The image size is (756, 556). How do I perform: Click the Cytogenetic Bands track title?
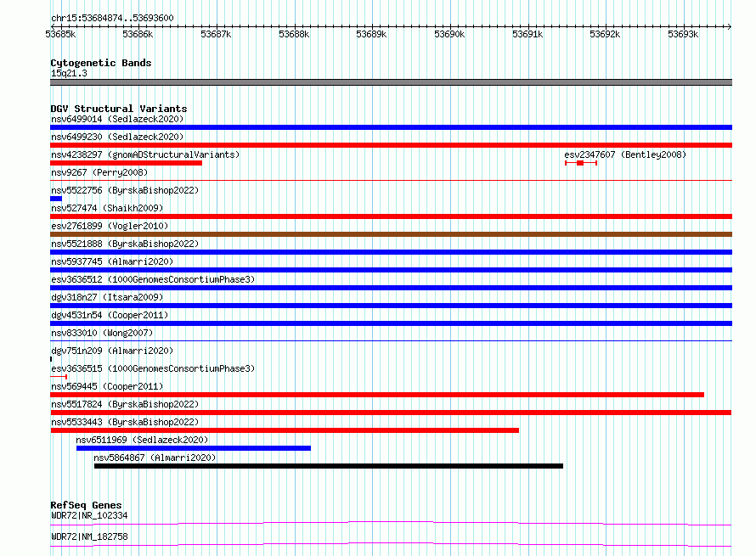[x=101, y=63]
